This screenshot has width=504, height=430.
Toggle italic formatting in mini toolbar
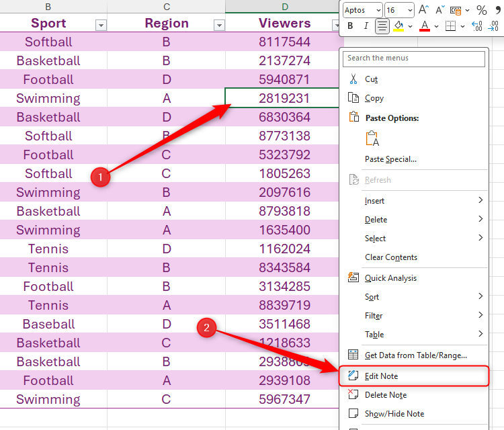point(366,26)
